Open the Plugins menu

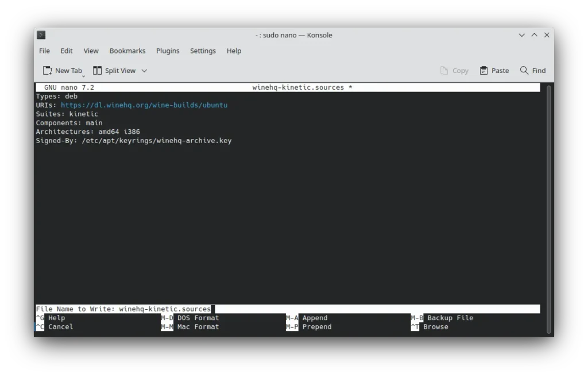coord(168,51)
